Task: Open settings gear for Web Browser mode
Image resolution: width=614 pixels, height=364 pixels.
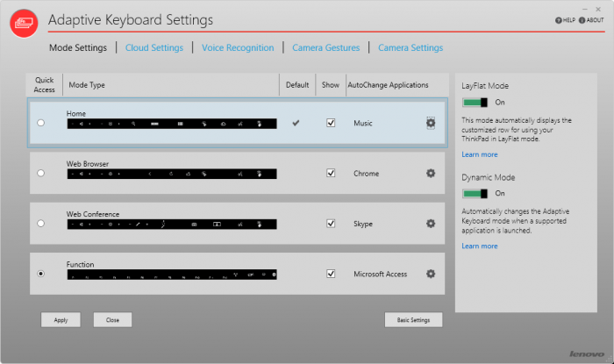Action: pos(430,174)
